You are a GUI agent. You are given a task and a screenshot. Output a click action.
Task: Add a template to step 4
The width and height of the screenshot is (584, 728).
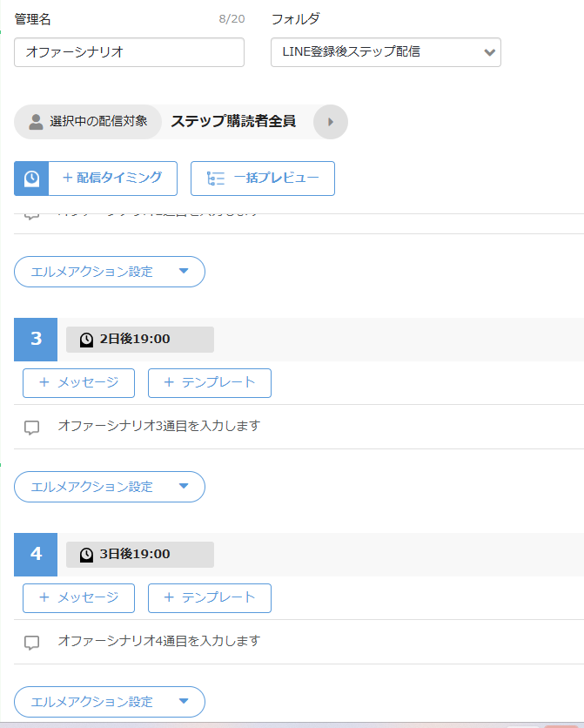[210, 598]
